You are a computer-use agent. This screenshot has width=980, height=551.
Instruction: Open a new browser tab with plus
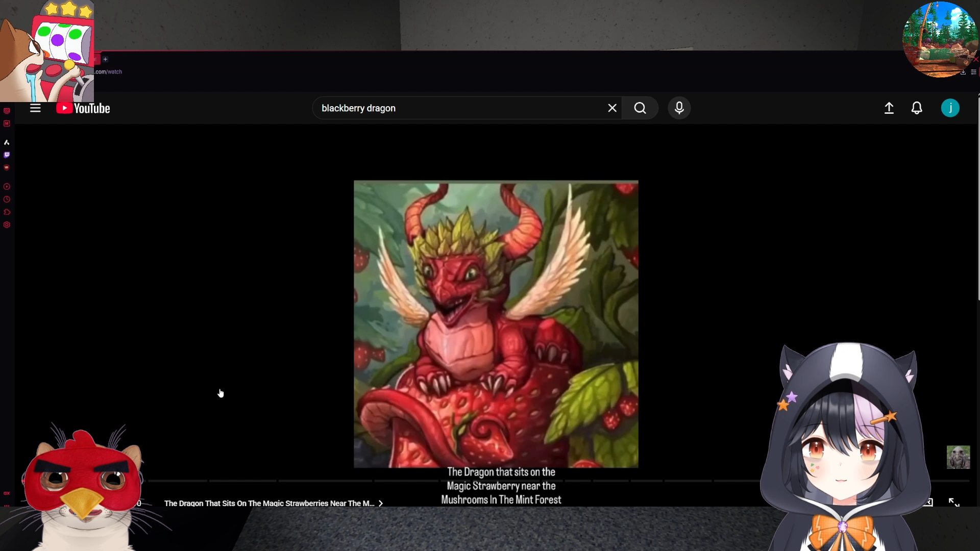105,59
